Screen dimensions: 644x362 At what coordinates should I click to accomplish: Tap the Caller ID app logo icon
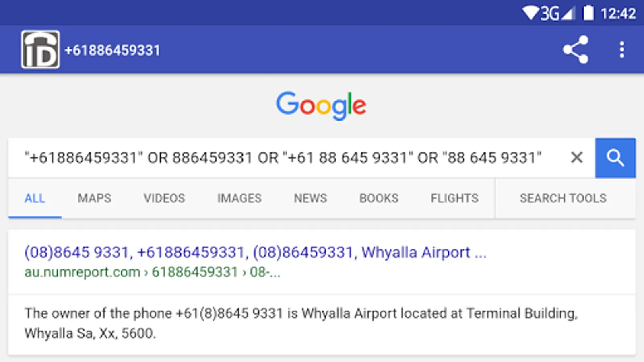point(40,49)
